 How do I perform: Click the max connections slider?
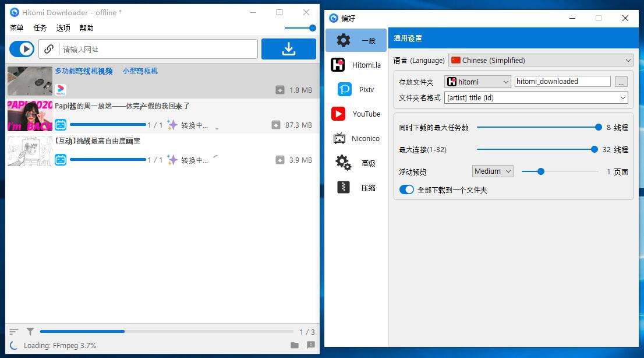pos(536,150)
